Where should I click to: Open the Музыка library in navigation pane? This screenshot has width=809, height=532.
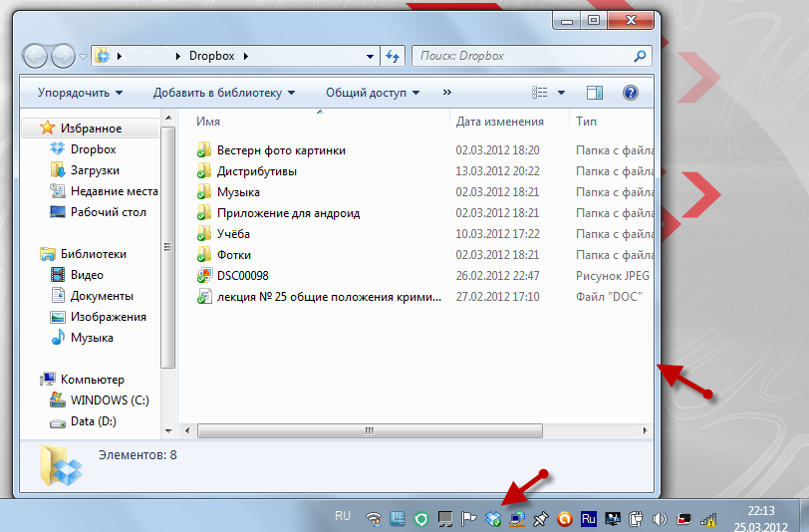point(92,338)
